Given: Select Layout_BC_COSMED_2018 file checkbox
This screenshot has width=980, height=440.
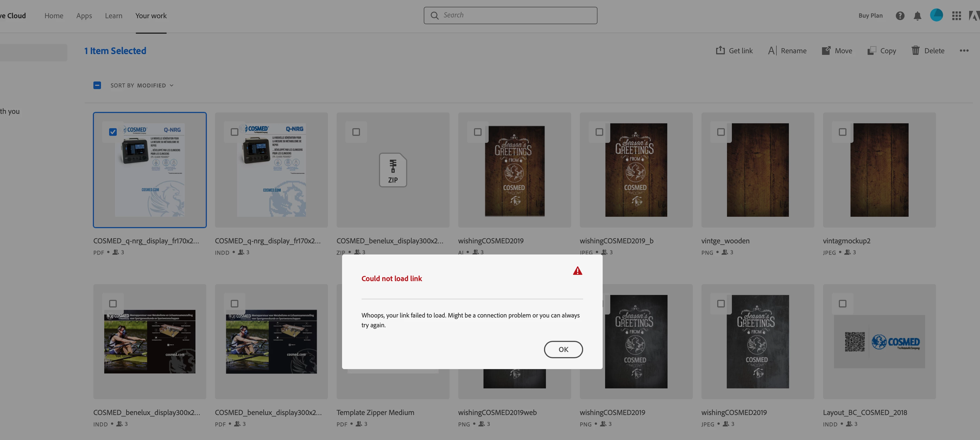Looking at the screenshot, I should click(x=842, y=304).
